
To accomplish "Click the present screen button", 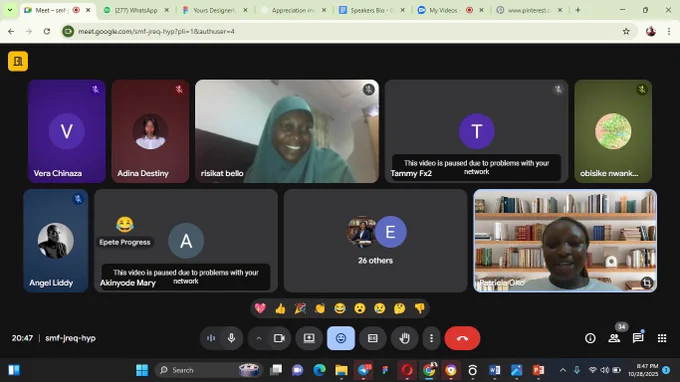I will (x=309, y=338).
